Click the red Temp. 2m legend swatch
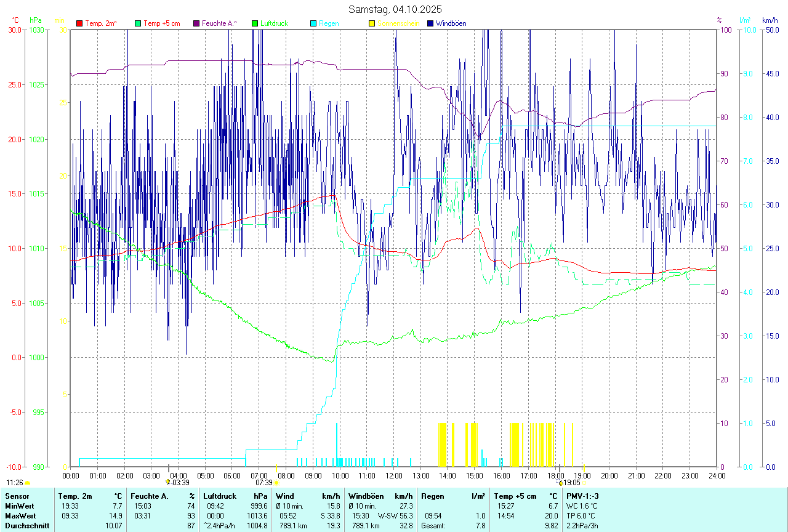 79,23
